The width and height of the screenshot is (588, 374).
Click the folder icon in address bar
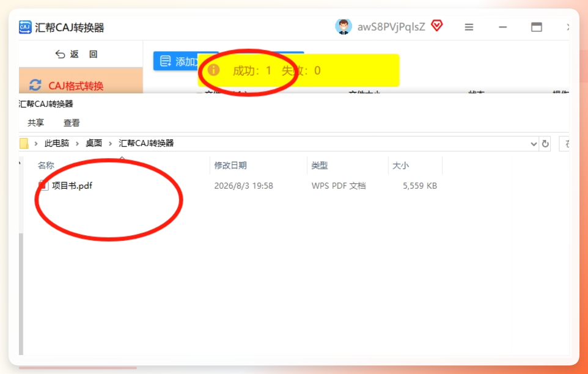click(24, 143)
